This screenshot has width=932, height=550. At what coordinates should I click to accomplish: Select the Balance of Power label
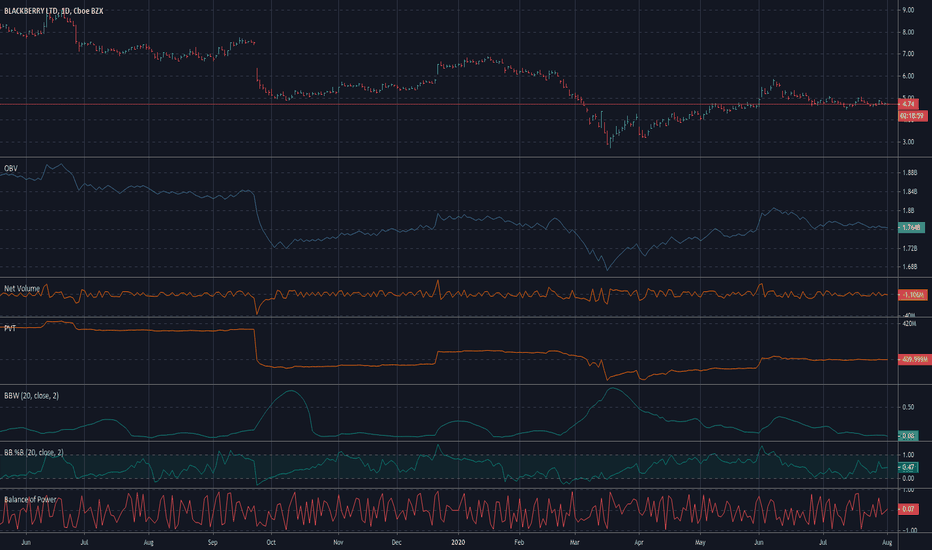click(x=30, y=499)
